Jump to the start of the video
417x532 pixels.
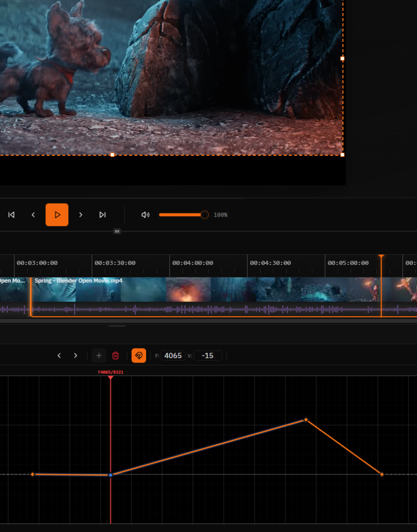tap(11, 215)
